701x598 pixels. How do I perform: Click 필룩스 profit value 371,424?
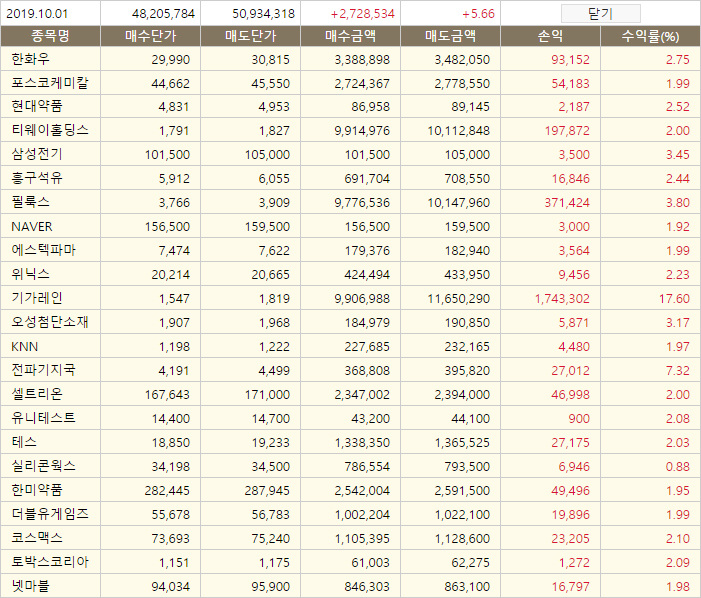tap(567, 202)
